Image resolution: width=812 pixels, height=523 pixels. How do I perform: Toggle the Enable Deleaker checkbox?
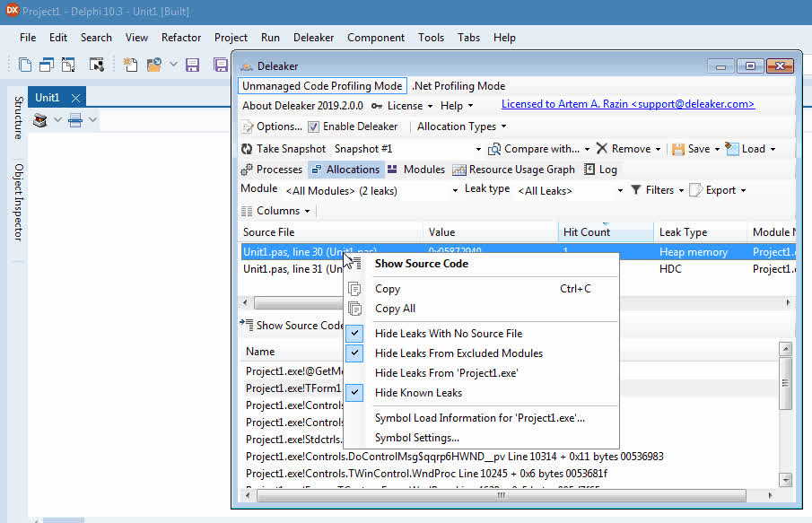pos(313,126)
